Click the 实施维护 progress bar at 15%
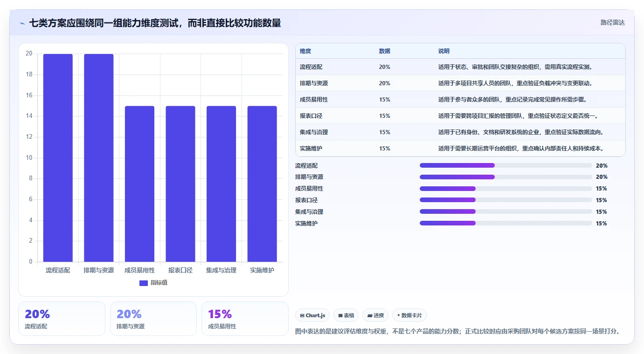Viewport: 644px width, 354px height. (x=506, y=223)
